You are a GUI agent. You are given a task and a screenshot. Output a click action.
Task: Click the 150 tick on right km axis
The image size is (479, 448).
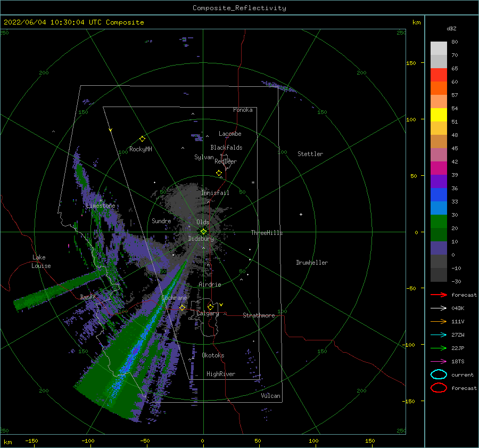pos(411,63)
